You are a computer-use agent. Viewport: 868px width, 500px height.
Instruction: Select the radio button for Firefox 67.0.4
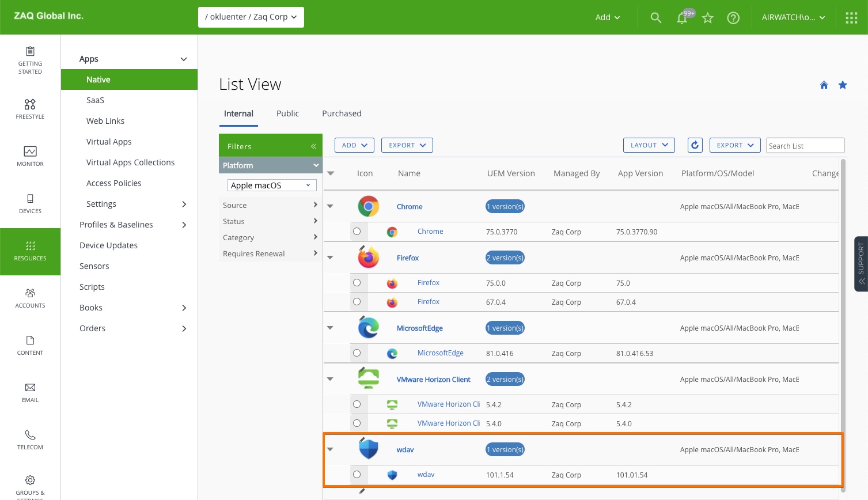357,302
